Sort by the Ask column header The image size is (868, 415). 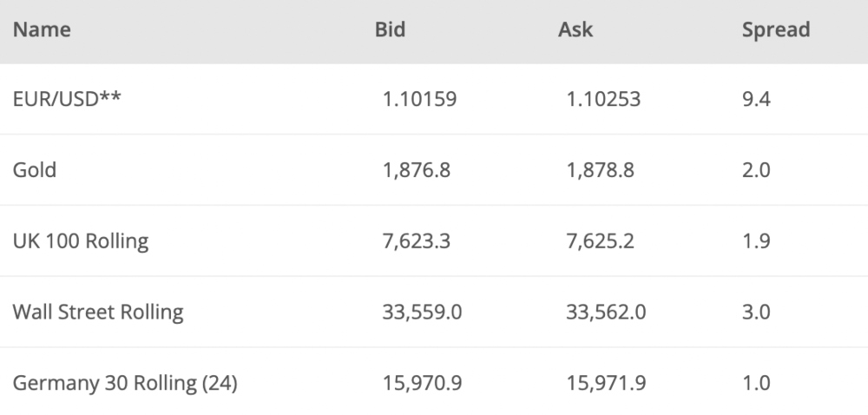(575, 30)
